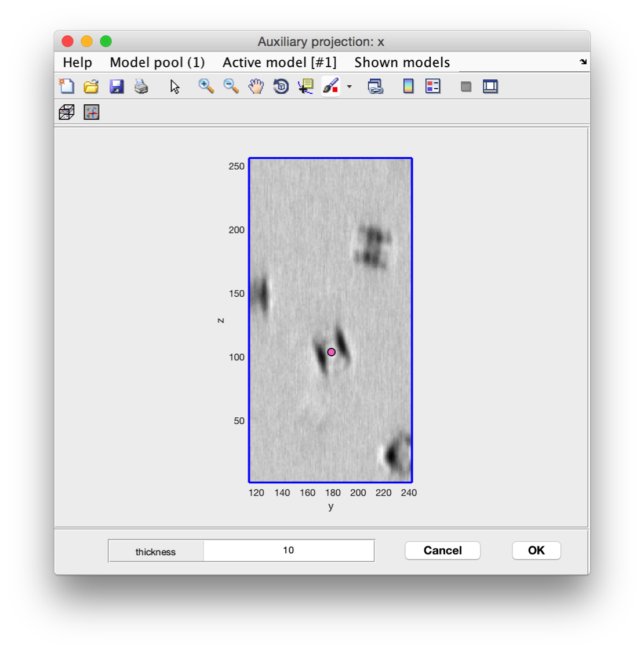Activate the Zoom Out magnifier
This screenshot has width=644, height=652.
coord(231,86)
